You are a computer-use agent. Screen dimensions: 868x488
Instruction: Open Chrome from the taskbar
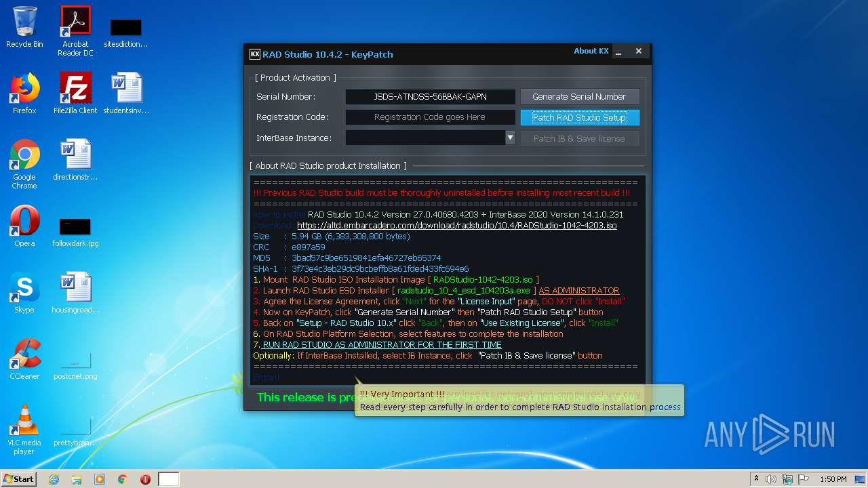click(x=123, y=479)
